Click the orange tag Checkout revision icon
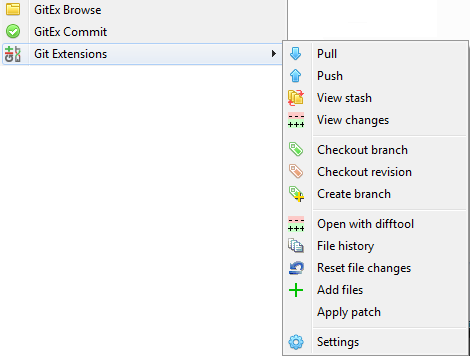This screenshot has width=470, height=360. 296,171
